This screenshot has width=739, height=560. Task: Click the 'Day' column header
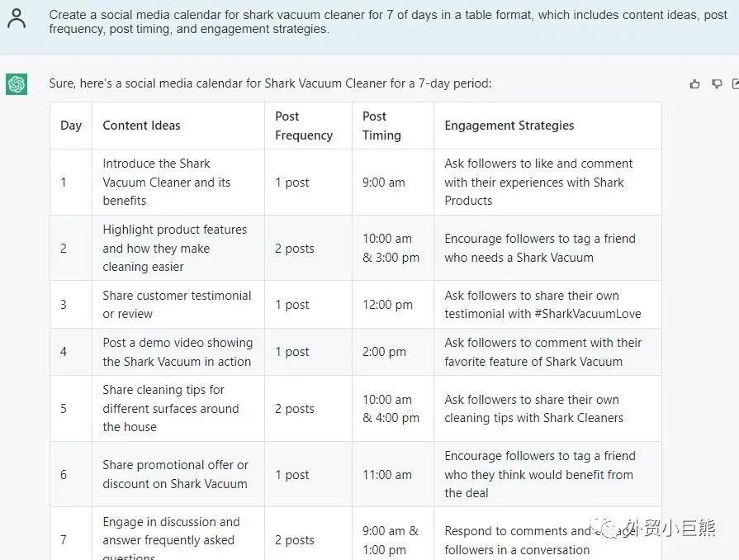point(71,126)
